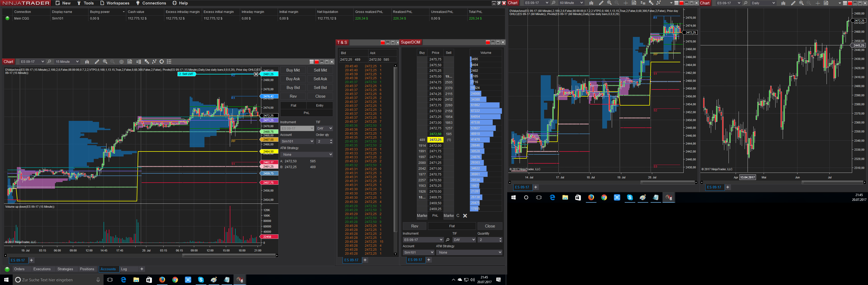The image size is (868, 285).
Task: Open bar style selector in Daily chart
Action: click(783, 3)
